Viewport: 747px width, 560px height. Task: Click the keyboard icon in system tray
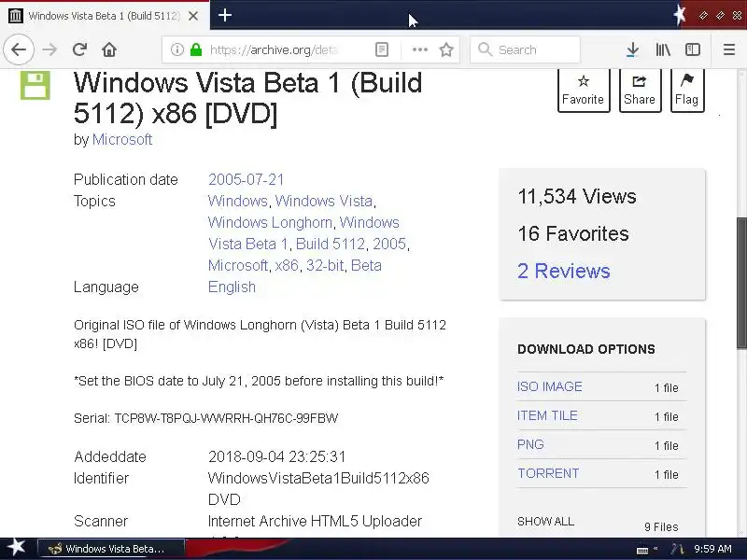pos(642,550)
